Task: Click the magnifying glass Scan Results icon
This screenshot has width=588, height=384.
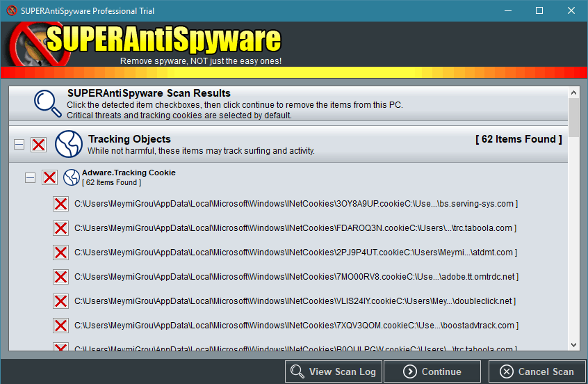Action: click(48, 103)
